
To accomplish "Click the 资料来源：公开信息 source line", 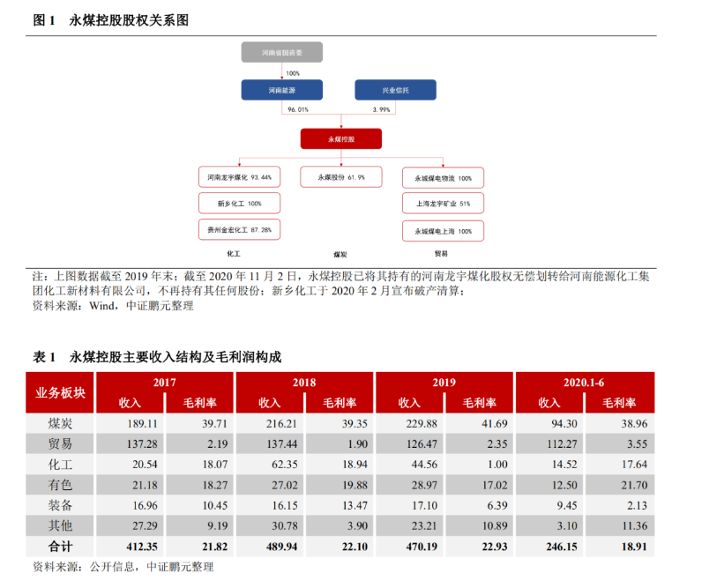I will 123,567.
